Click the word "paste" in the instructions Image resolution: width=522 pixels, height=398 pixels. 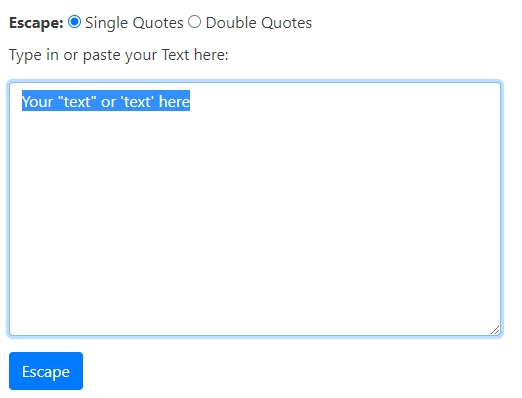[102, 55]
